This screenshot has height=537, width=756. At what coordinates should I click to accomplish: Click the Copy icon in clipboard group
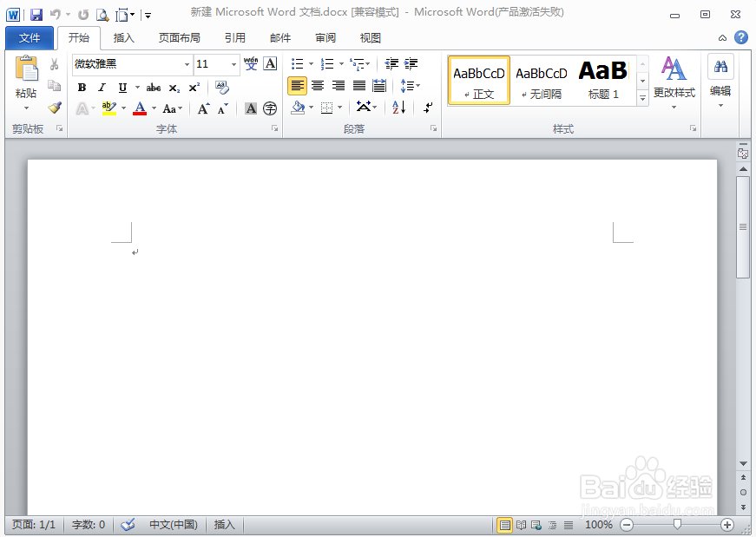click(x=55, y=86)
